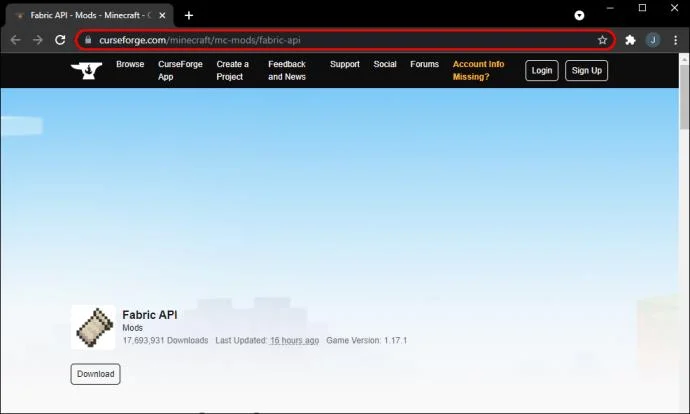
Task: Click the browser forward arrow
Action: [x=38, y=40]
